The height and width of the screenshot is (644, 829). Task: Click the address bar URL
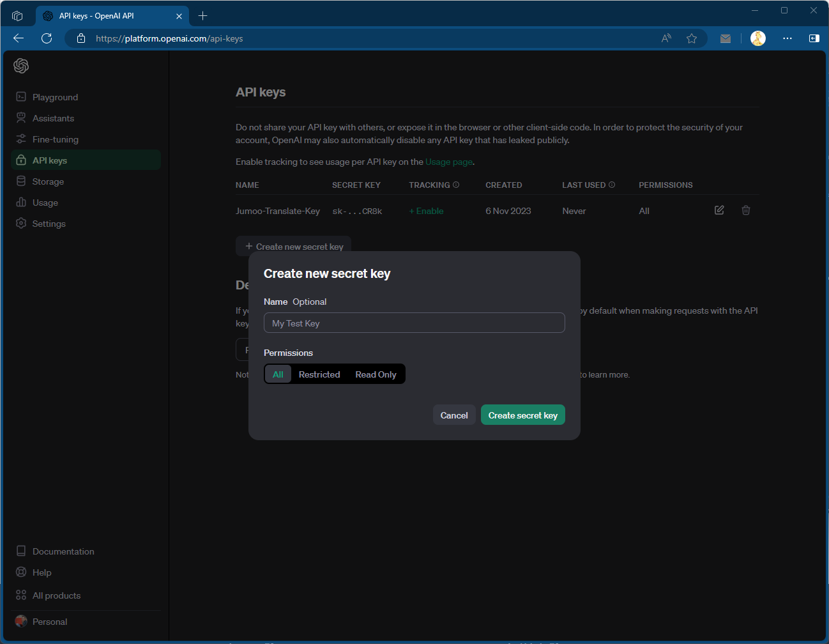[x=169, y=38]
